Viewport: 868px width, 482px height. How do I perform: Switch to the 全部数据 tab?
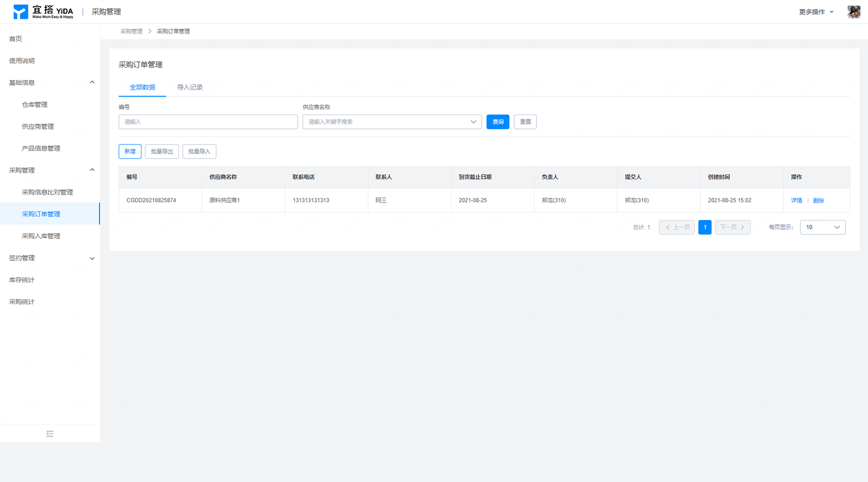click(x=142, y=87)
